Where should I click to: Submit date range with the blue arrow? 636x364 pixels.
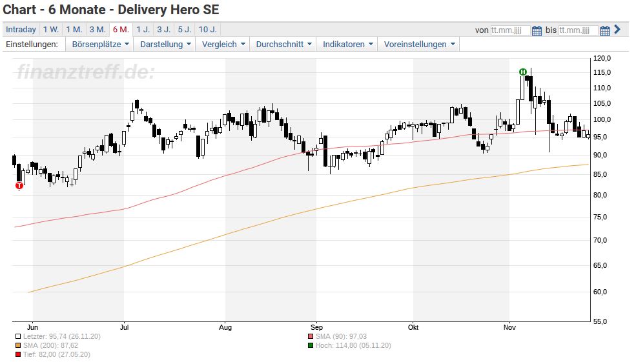(x=617, y=29)
